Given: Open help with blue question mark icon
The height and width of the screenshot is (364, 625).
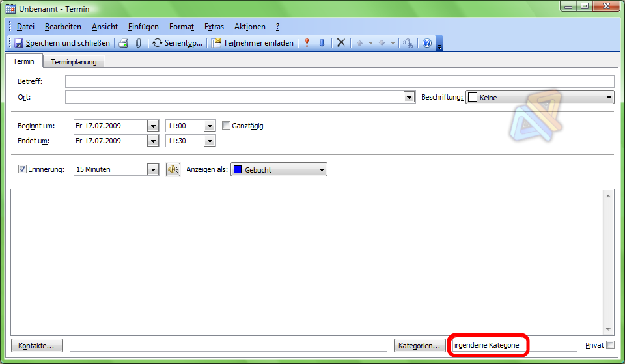Looking at the screenshot, I should [x=427, y=43].
